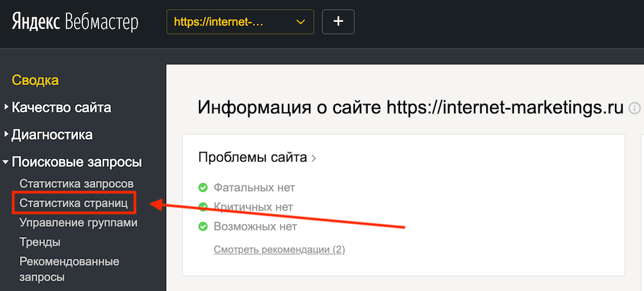Collapse the Поисковые запросы section
Screen dimensions: 644x291
[77, 162]
